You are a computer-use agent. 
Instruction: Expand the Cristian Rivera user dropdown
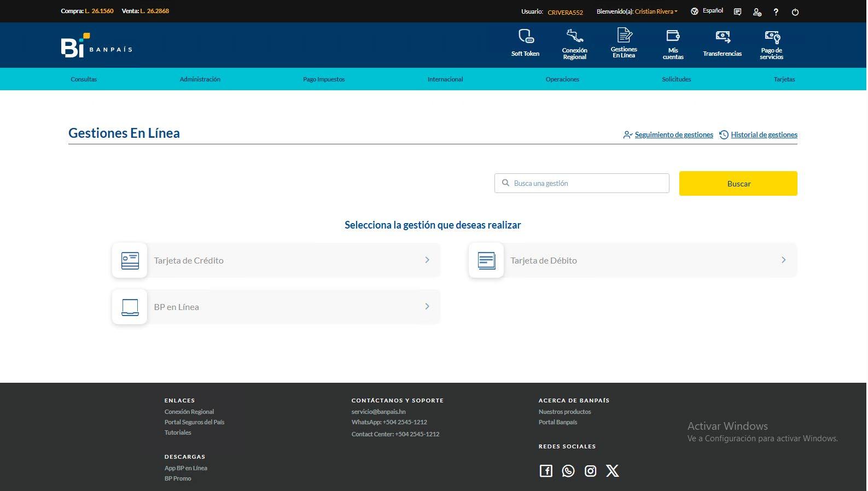point(656,11)
